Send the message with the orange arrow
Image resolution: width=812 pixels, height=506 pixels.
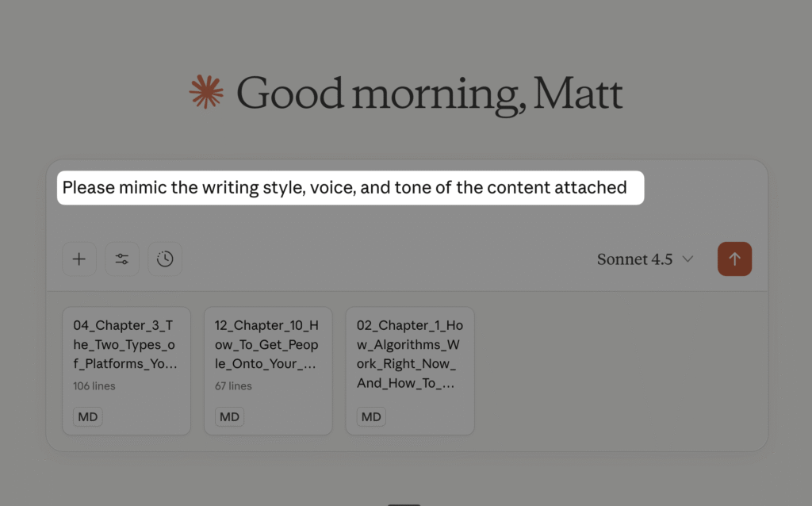tap(734, 259)
